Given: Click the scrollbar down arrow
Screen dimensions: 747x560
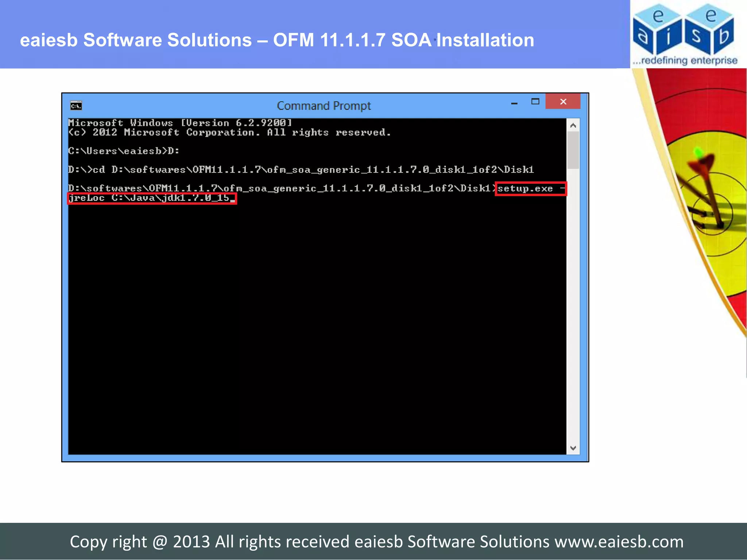Looking at the screenshot, I should (x=573, y=448).
